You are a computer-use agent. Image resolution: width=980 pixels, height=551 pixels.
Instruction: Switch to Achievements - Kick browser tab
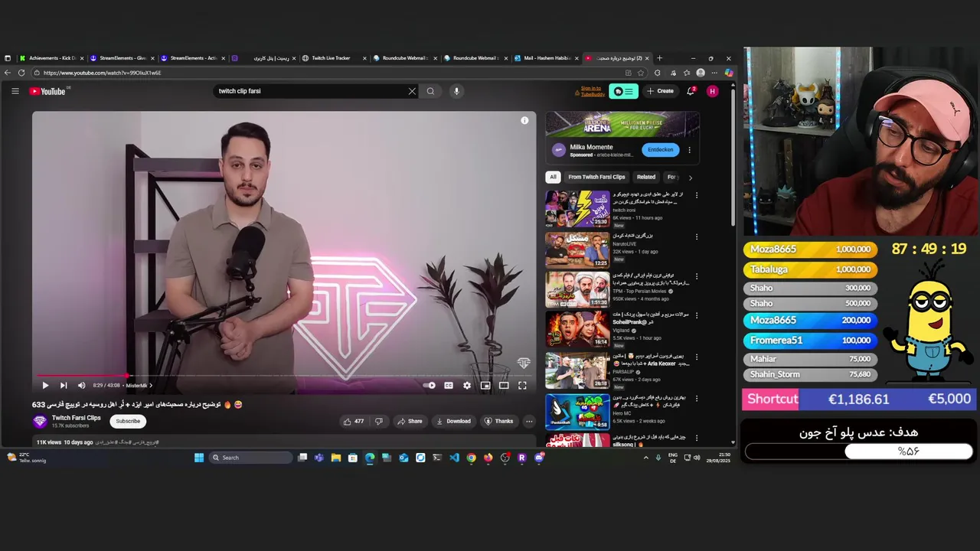click(x=51, y=58)
